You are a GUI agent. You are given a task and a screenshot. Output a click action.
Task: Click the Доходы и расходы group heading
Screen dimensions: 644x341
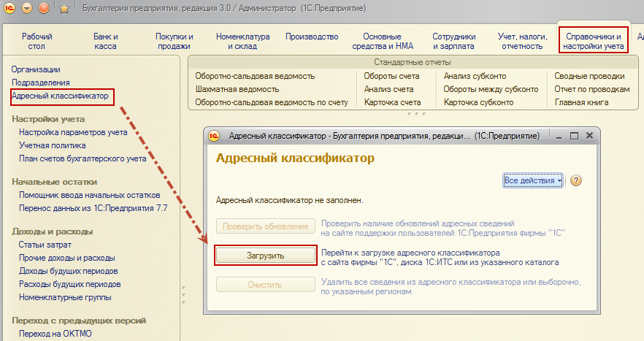pos(52,231)
